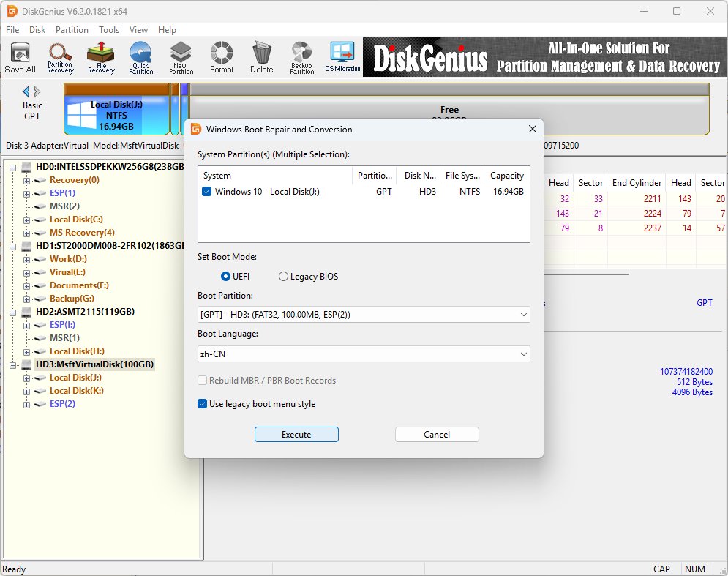Collapse the HD3 MsftVirtualDisk node

click(x=12, y=365)
